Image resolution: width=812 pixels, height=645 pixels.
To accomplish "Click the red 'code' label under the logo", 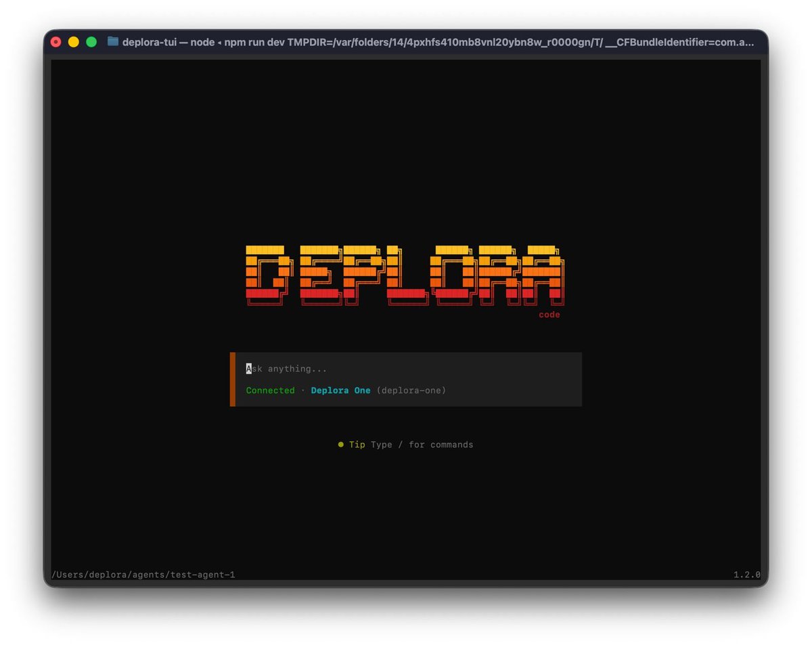I will pos(549,315).
